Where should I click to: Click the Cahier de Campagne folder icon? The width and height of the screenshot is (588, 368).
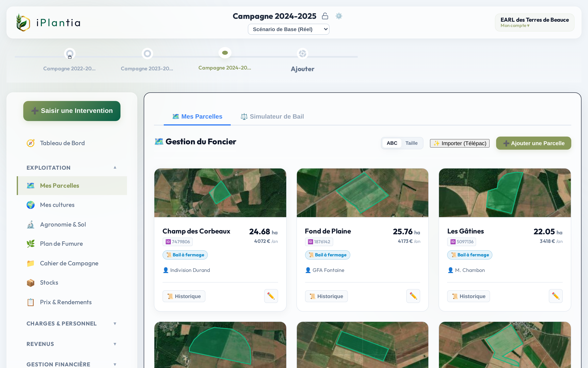[31, 263]
